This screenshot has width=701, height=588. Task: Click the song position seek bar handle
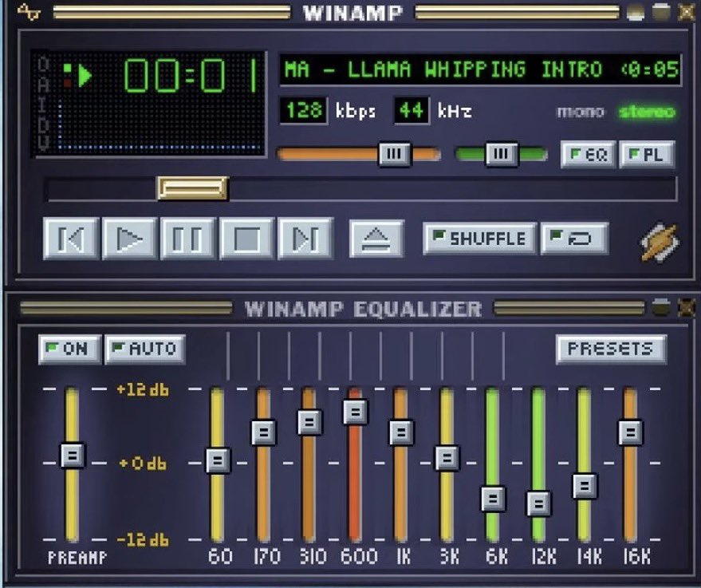pos(193,187)
